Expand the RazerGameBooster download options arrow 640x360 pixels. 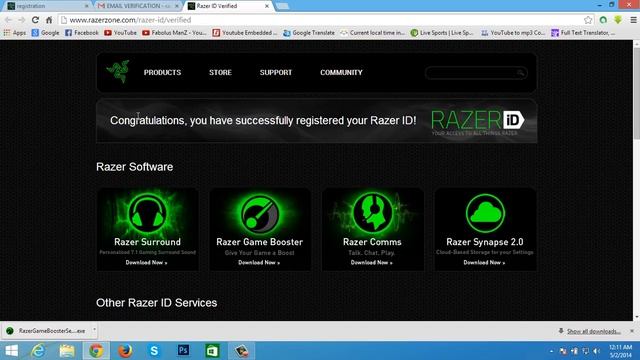(94, 330)
